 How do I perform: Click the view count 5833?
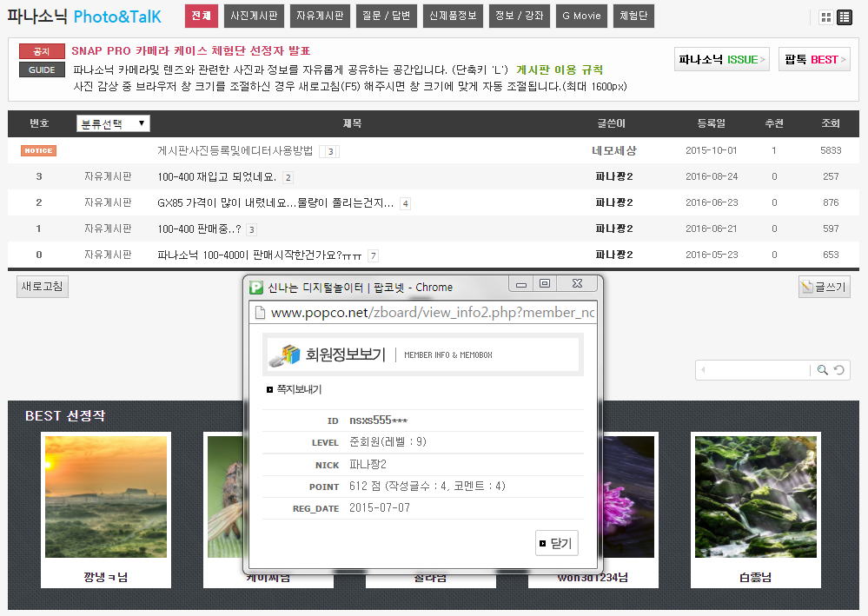pyautogui.click(x=831, y=150)
